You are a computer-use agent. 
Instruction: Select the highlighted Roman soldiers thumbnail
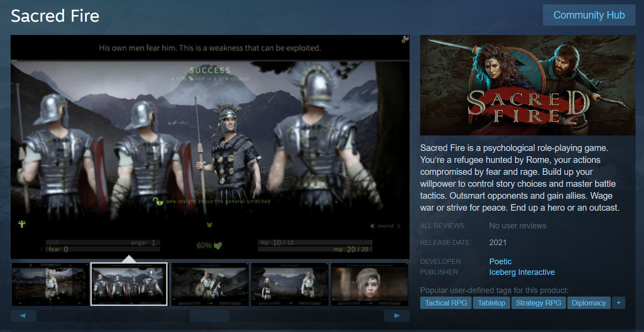point(129,284)
